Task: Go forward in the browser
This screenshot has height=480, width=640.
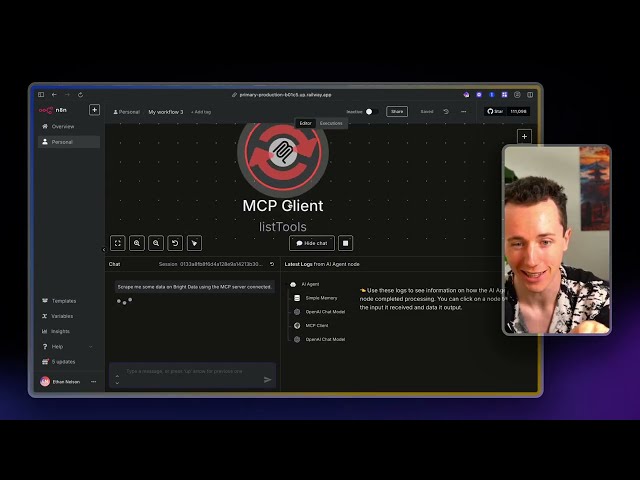Action: [67, 95]
